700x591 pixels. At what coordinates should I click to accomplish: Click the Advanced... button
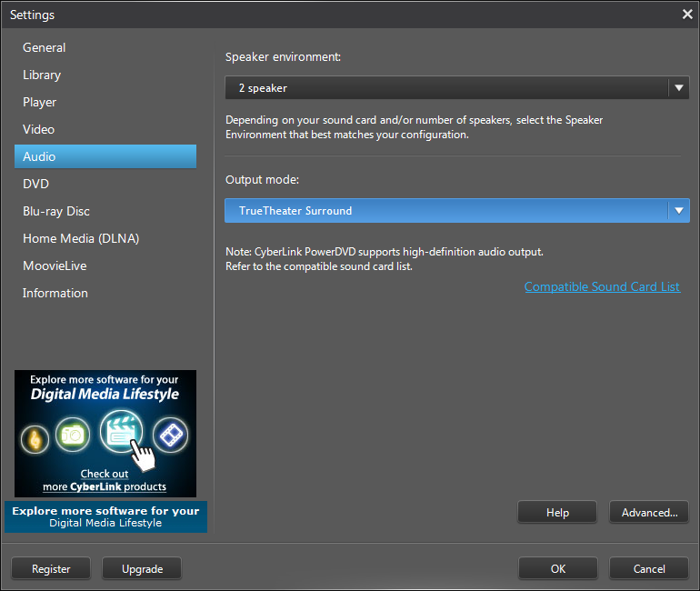(x=649, y=513)
